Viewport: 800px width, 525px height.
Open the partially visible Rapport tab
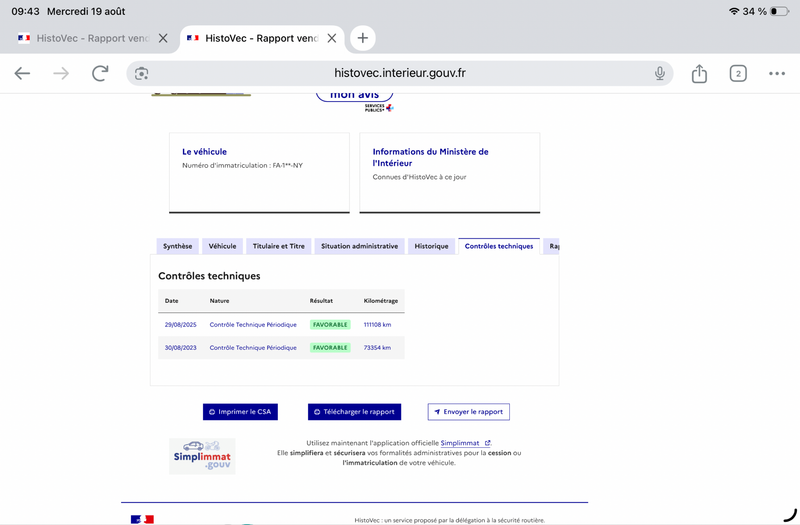(x=552, y=246)
